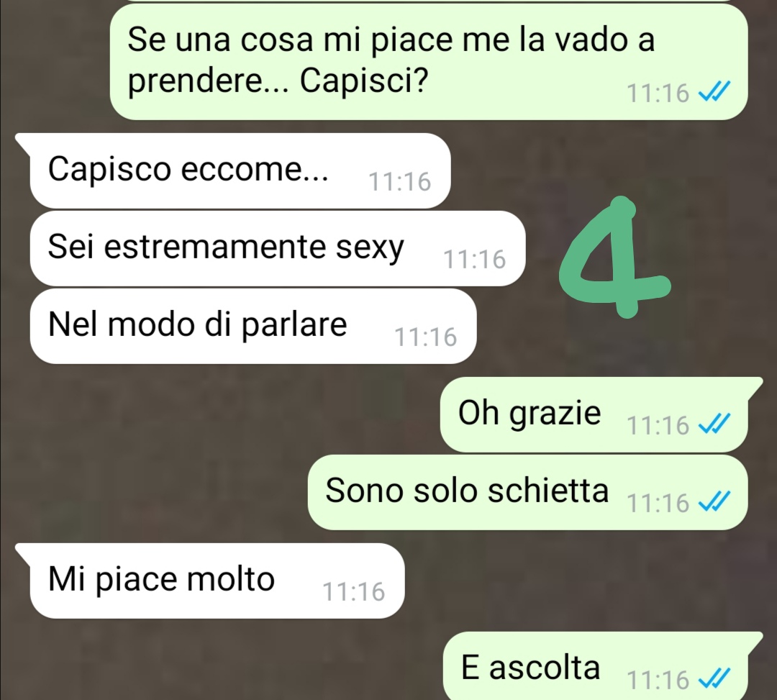Tap the 'Sono solo schietta' message text
The height and width of the screenshot is (700, 777).
(467, 491)
